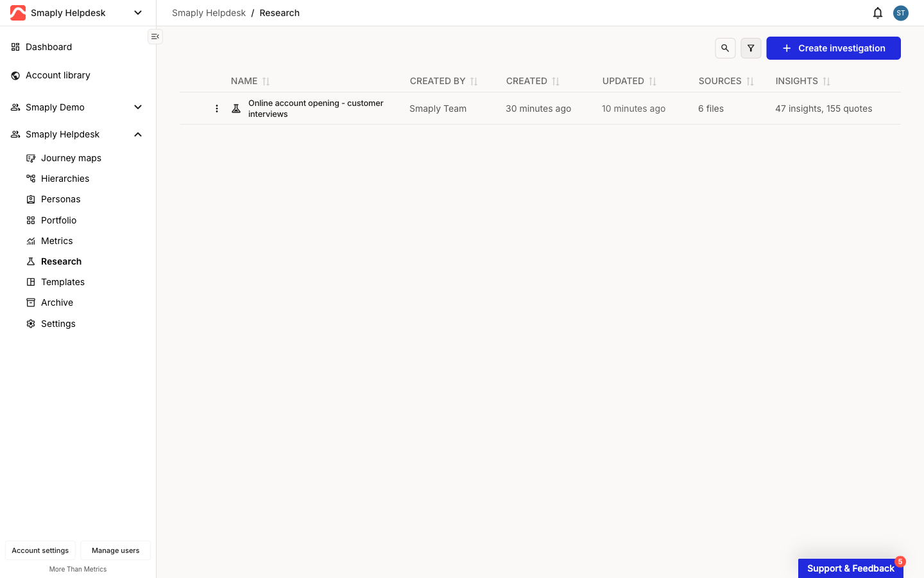The image size is (924, 578).
Task: Click Create investigation button
Action: tap(834, 48)
